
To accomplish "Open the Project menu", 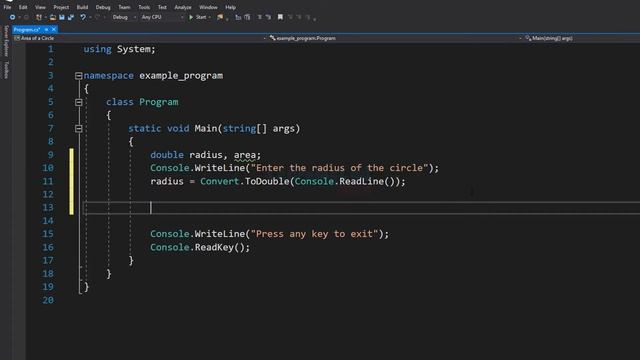I will (x=61, y=7).
